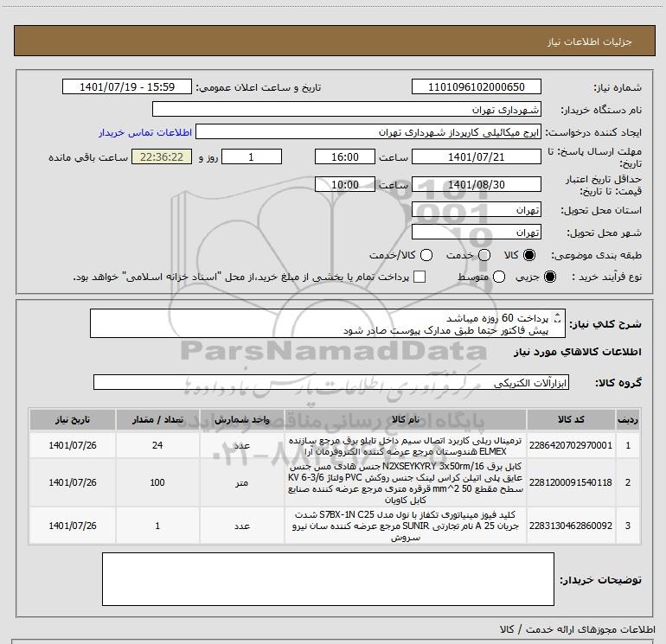This screenshot has height=644, width=666.
Task: Click the response deadline date 1401/07/21
Action: tap(476, 156)
